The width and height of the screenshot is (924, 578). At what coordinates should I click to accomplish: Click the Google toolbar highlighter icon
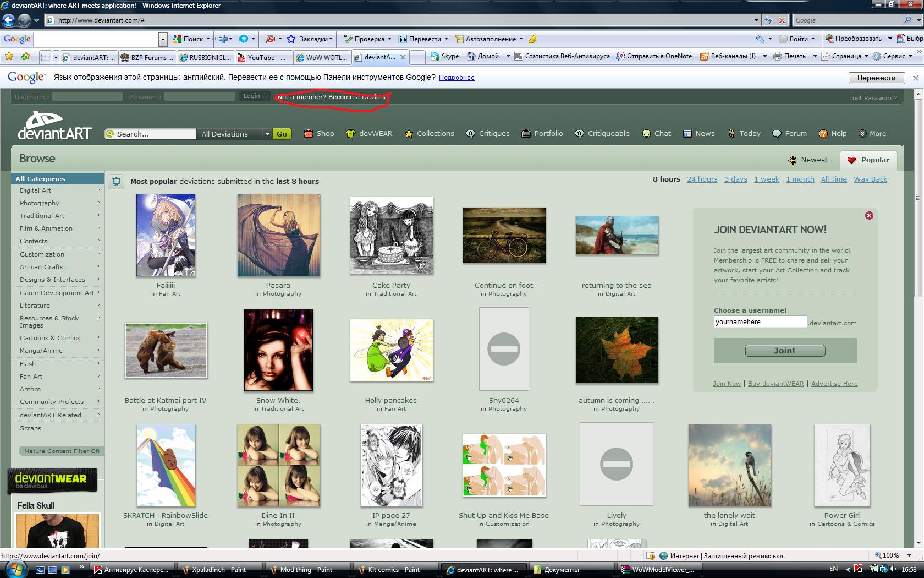pyautogui.click(x=532, y=39)
